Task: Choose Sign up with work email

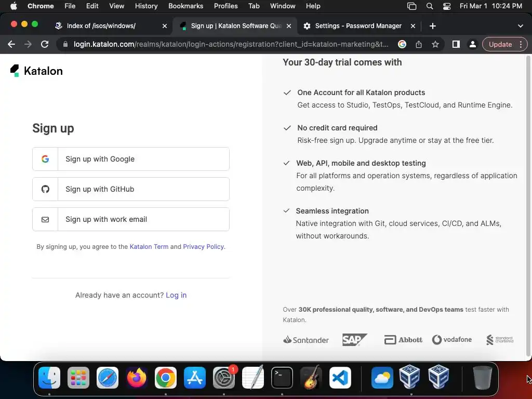Action: click(x=131, y=219)
